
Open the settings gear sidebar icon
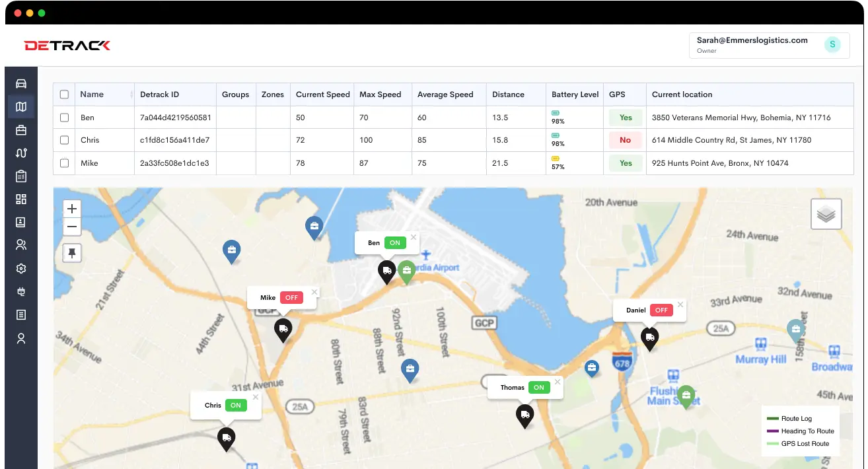point(21,268)
